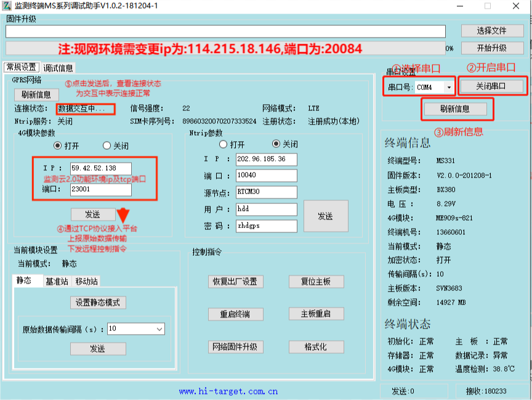The height and width of the screenshot is (400, 532).
Task: Click the 恢复出厂设置 button
Action: coord(235,282)
